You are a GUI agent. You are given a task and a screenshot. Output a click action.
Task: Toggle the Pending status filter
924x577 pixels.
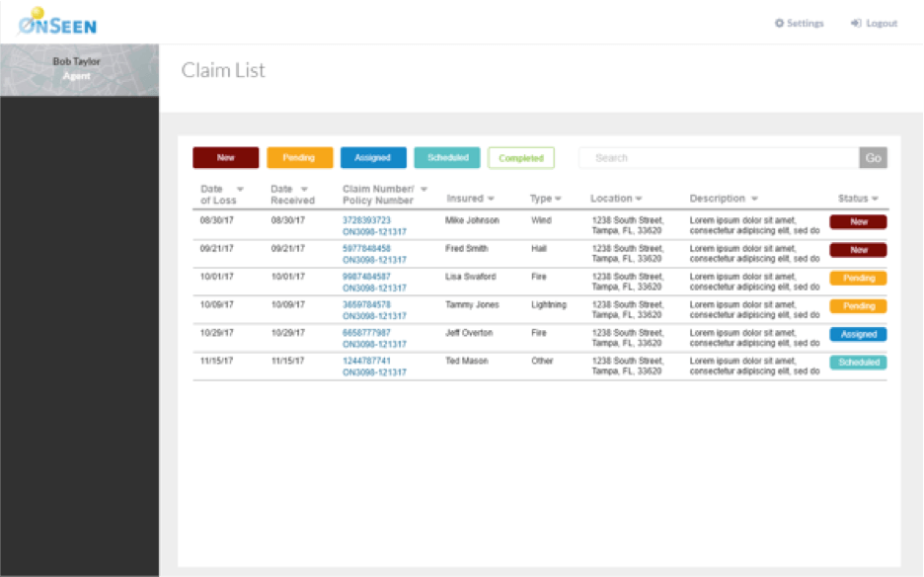point(300,158)
